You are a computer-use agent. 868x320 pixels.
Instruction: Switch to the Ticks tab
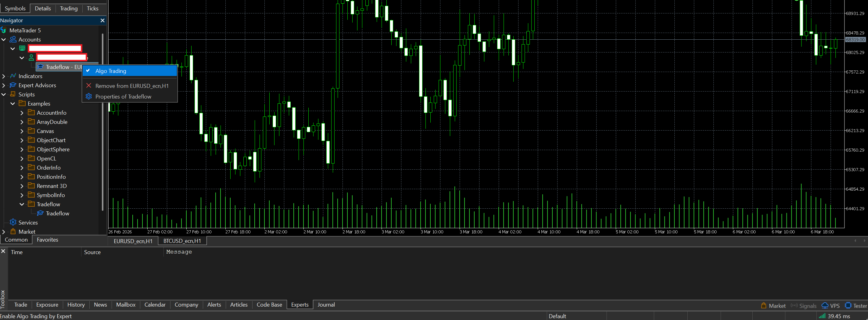point(93,9)
